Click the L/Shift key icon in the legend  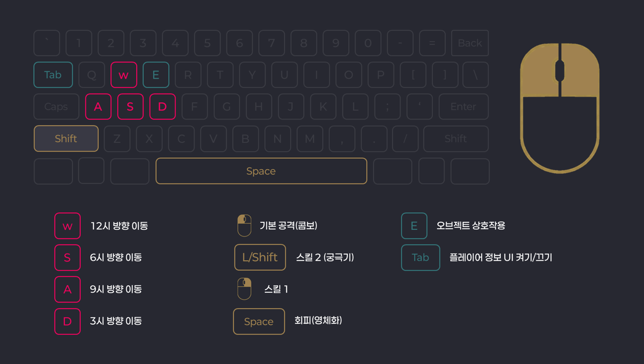pyautogui.click(x=260, y=257)
